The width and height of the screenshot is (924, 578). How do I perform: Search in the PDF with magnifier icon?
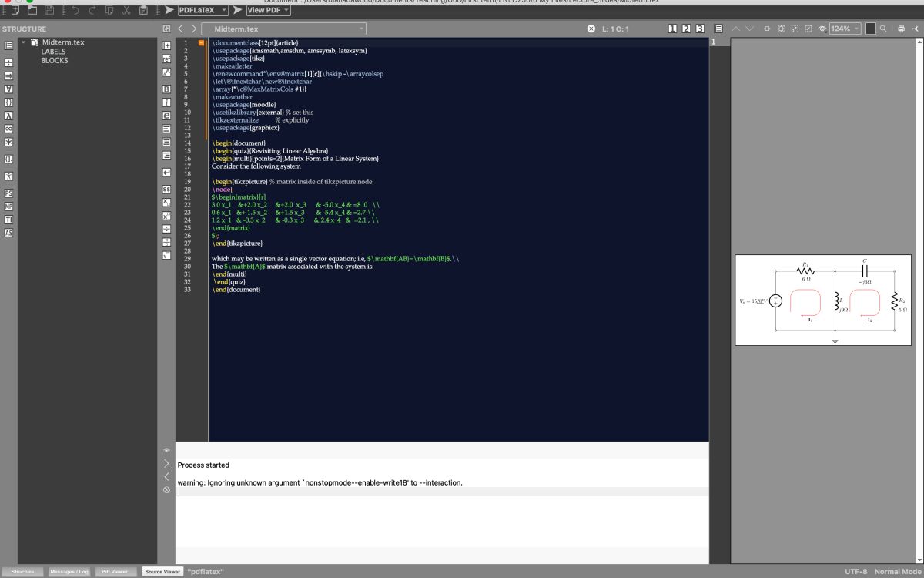883,29
